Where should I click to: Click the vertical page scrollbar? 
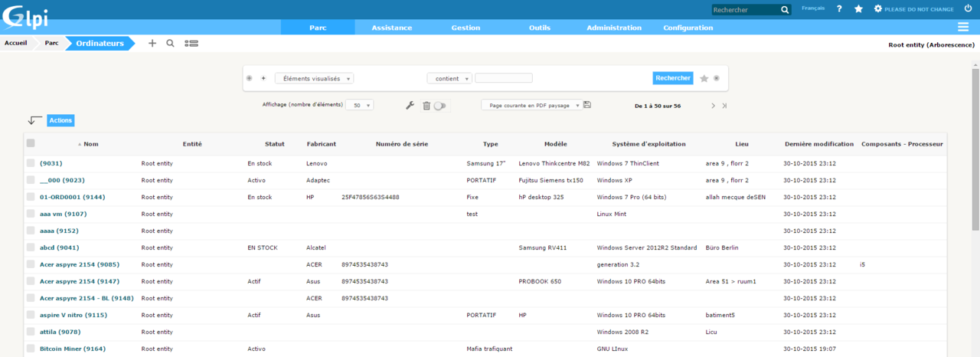[975, 149]
